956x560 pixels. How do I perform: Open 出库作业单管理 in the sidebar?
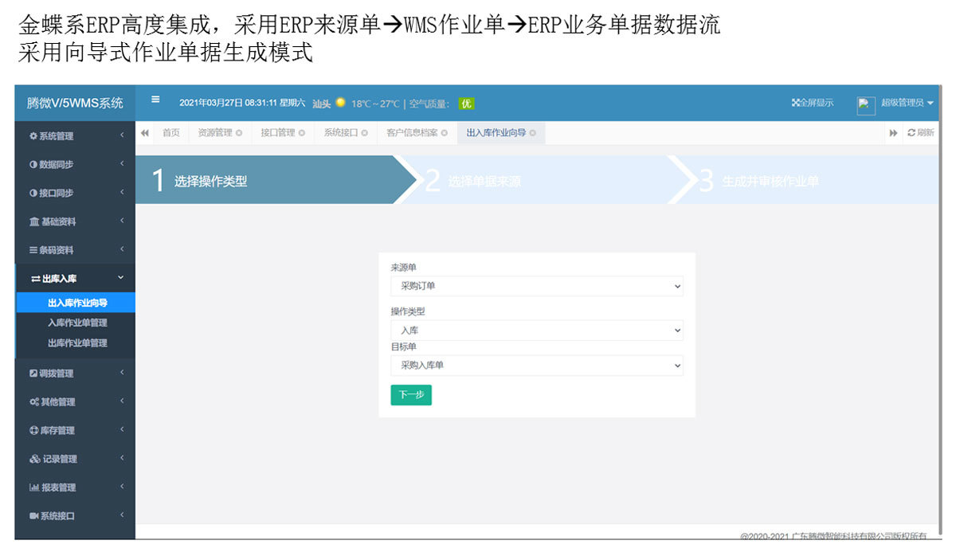tap(77, 343)
